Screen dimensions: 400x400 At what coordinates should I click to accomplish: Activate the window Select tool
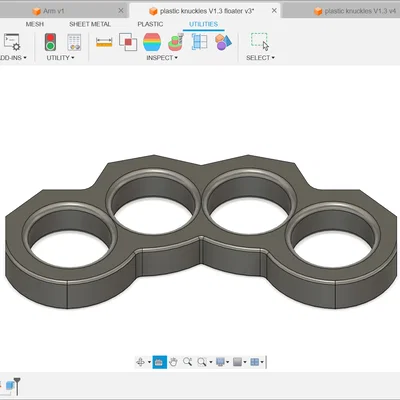260,42
